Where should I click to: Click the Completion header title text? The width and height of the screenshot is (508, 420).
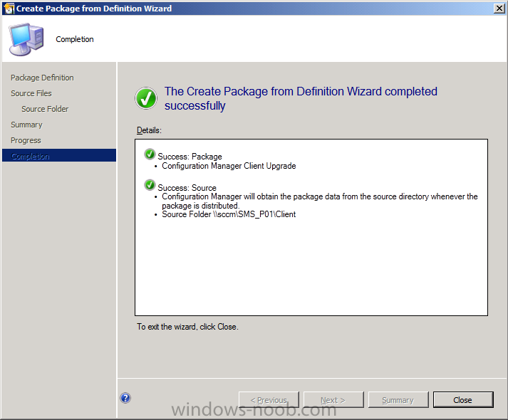75,39
